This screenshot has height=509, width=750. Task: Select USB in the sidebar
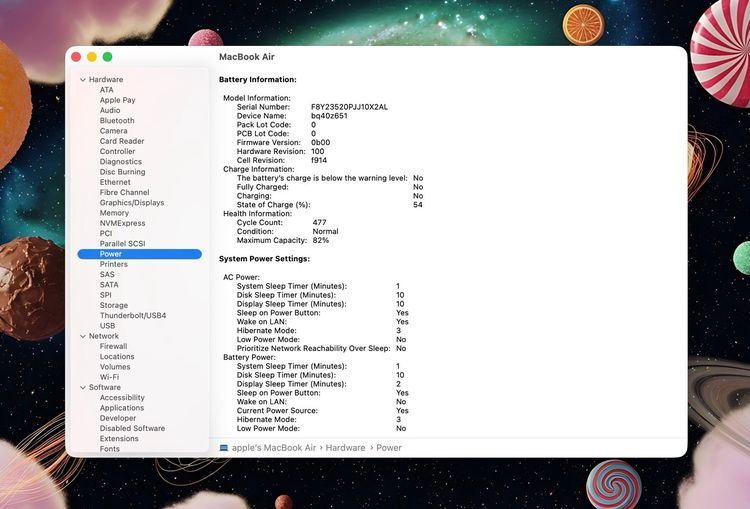click(108, 326)
